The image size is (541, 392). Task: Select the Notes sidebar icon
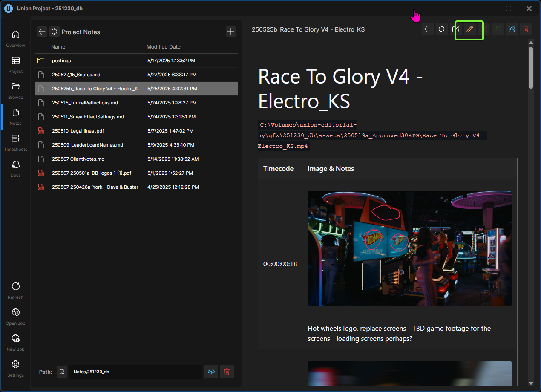[x=15, y=116]
